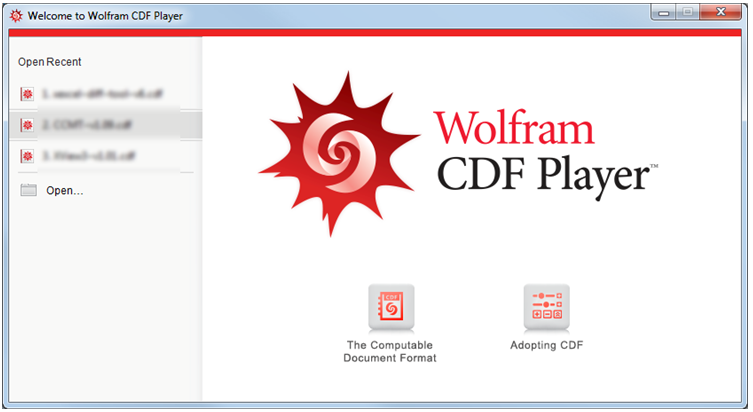Click the CDF icon of third recent file
This screenshot has height=412, width=753.
(27, 156)
